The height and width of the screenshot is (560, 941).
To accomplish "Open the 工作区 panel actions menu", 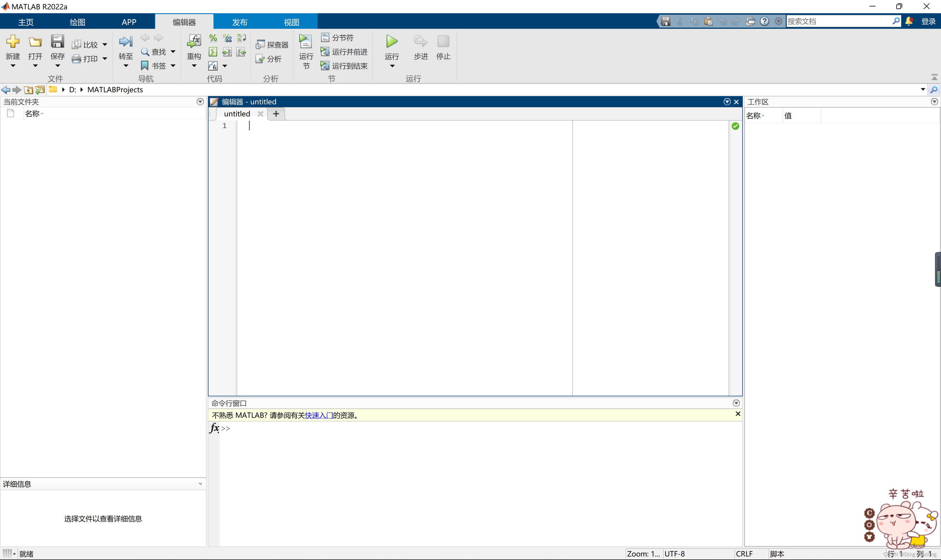I will pos(934,101).
